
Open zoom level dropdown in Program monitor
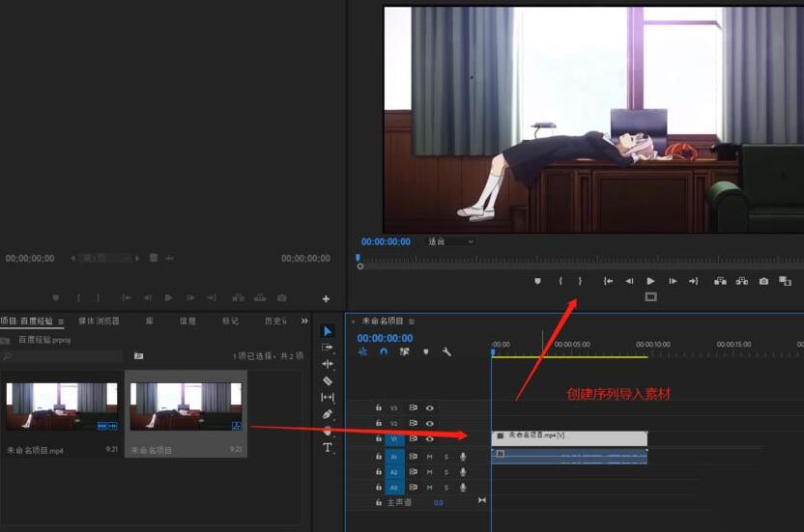(450, 241)
